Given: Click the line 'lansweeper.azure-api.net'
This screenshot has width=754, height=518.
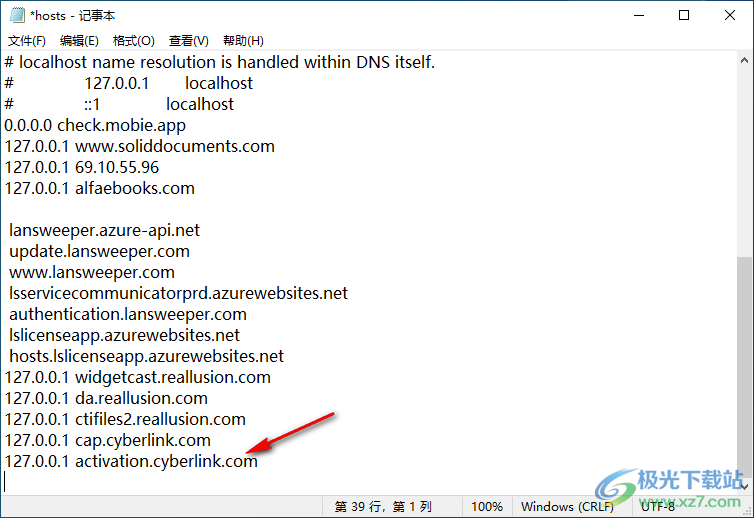Looking at the screenshot, I should click(104, 230).
